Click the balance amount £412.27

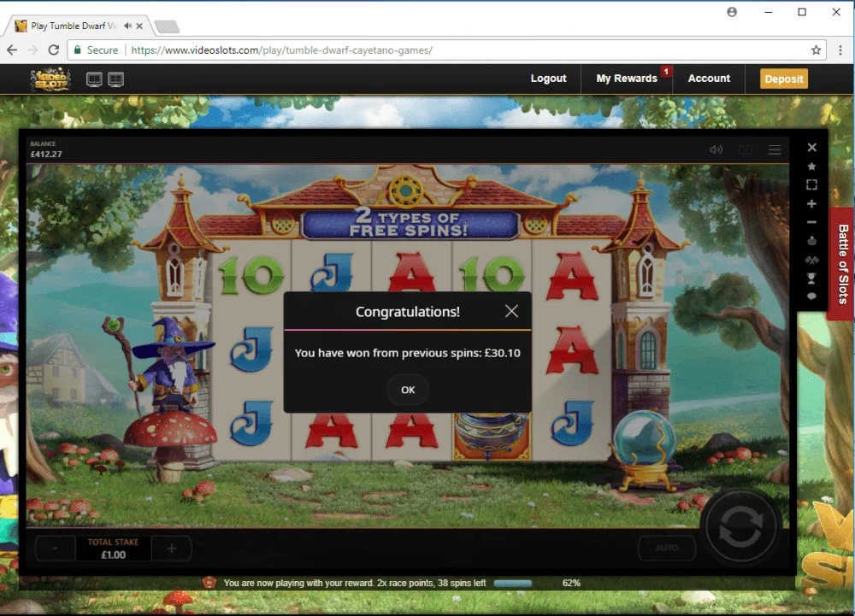(x=46, y=154)
